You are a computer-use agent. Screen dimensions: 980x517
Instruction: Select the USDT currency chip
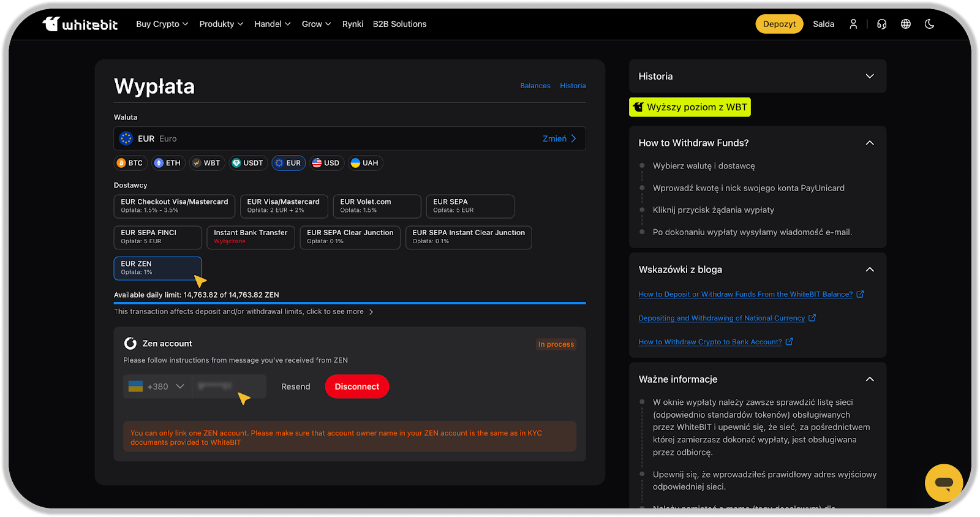coord(247,163)
